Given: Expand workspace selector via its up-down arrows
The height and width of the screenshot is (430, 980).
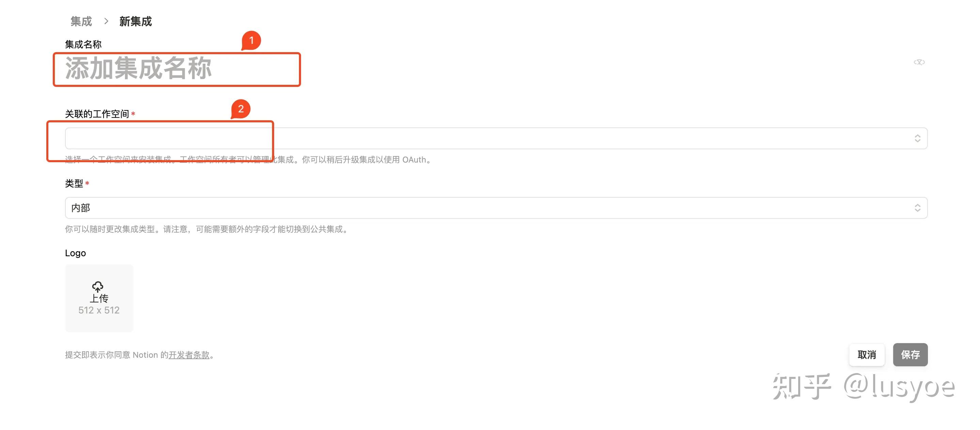Looking at the screenshot, I should [x=917, y=139].
